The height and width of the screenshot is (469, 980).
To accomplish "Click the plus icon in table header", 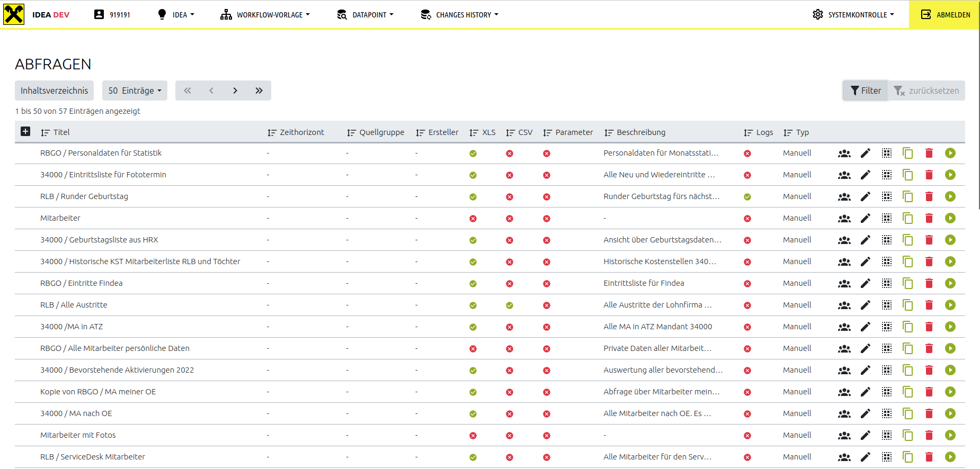I will click(25, 132).
